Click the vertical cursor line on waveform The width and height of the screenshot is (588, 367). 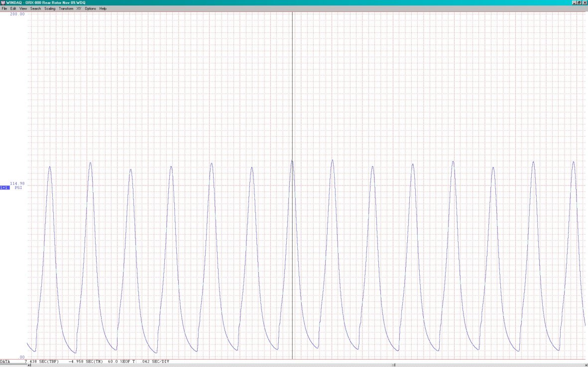point(292,185)
